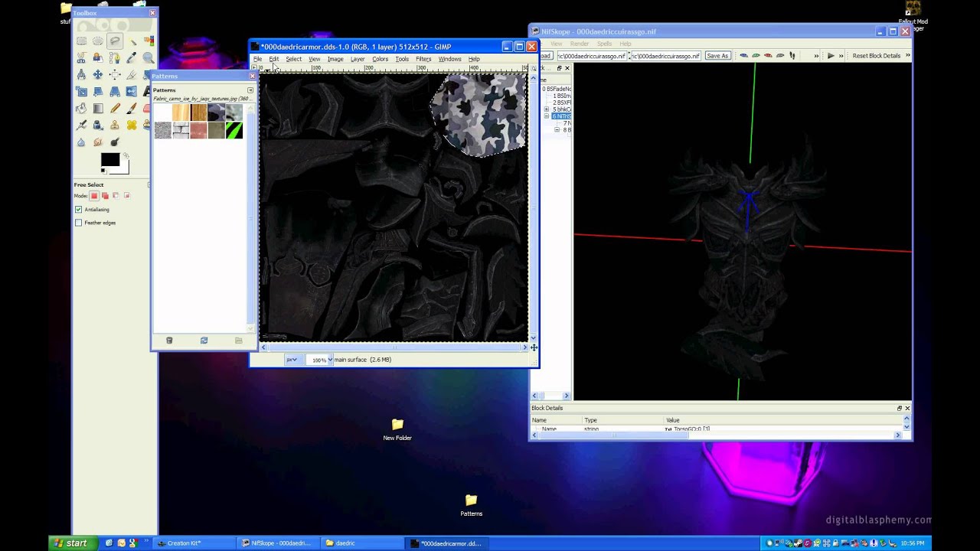Refresh patterns list in Patterns dialog
Viewport: 980px width, 551px height.
coord(204,341)
